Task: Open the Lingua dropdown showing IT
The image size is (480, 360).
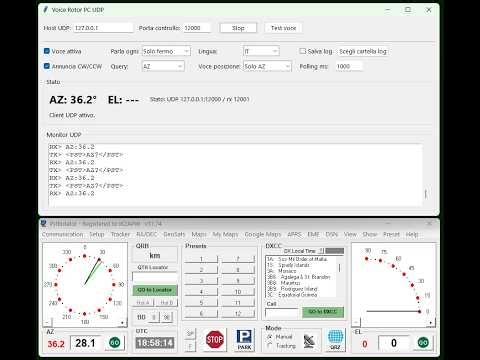Action: 261,51
